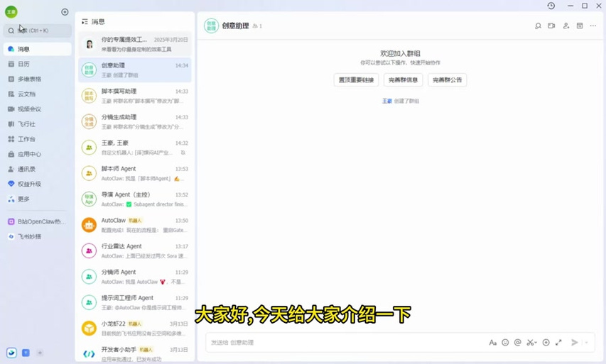Click the plus create button in sidebar
This screenshot has height=364, width=606.
(65, 12)
